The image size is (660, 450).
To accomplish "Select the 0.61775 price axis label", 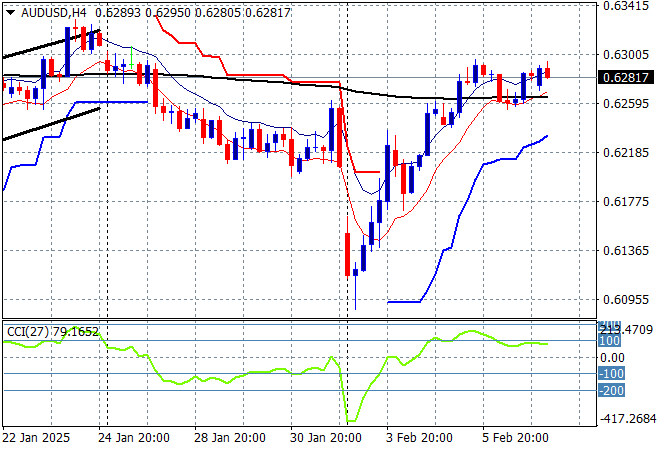I will (626, 202).
